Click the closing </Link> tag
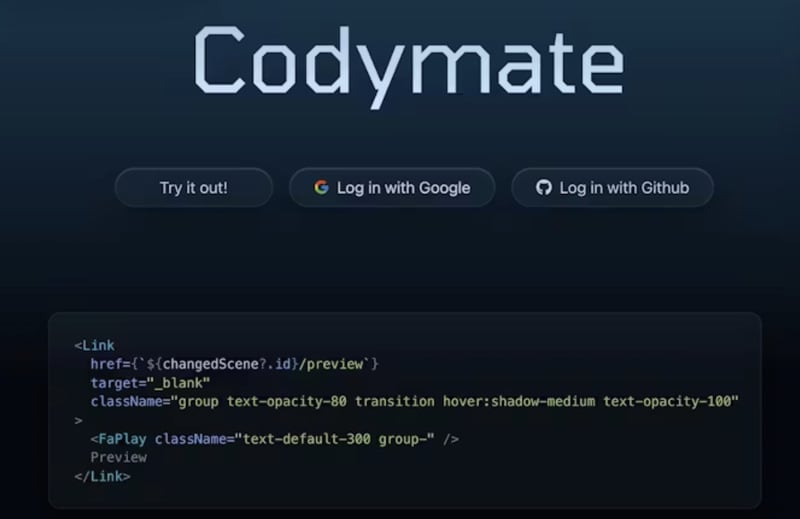800x519 pixels. point(102,476)
